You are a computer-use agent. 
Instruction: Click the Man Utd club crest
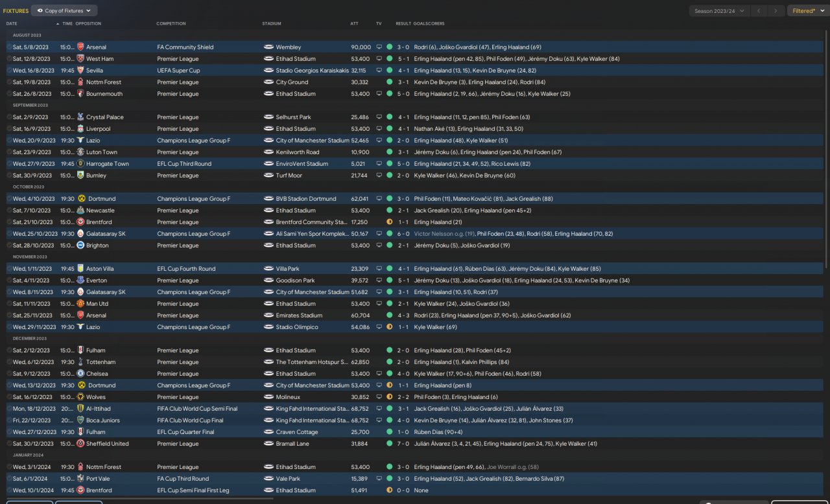[x=80, y=304]
